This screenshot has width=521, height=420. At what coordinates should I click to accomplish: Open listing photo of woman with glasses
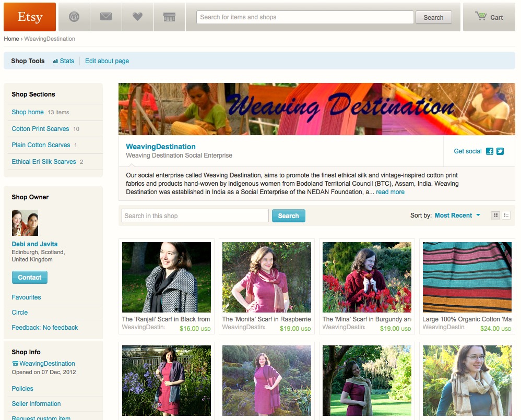pyautogui.click(x=467, y=380)
